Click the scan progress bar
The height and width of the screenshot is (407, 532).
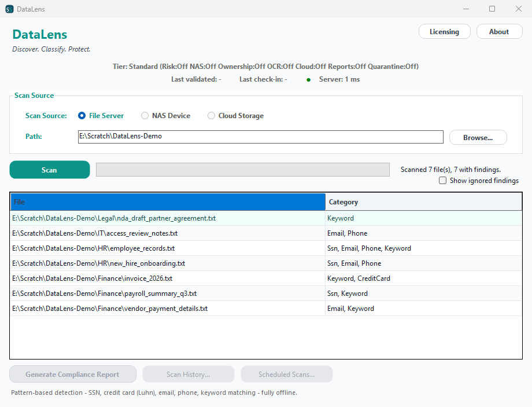tap(243, 170)
